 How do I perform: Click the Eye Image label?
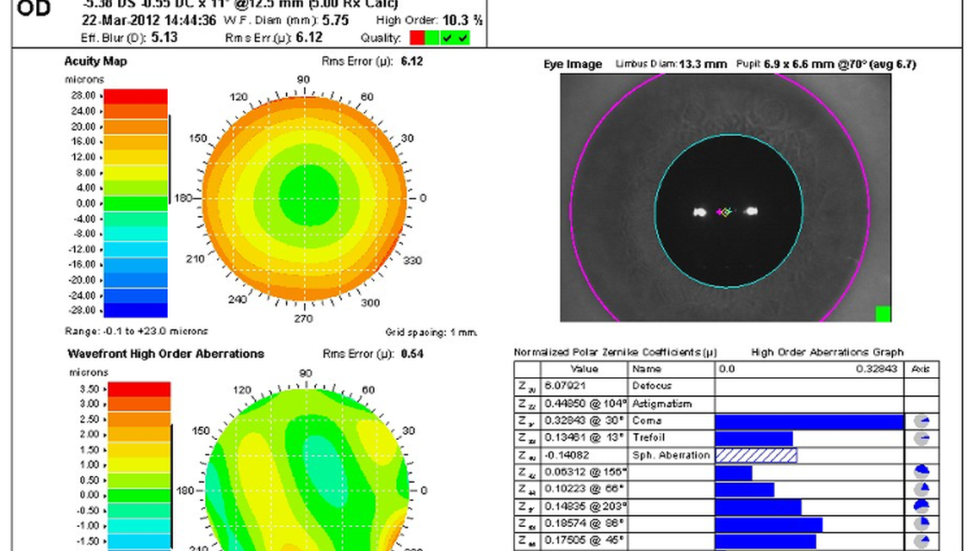point(573,65)
